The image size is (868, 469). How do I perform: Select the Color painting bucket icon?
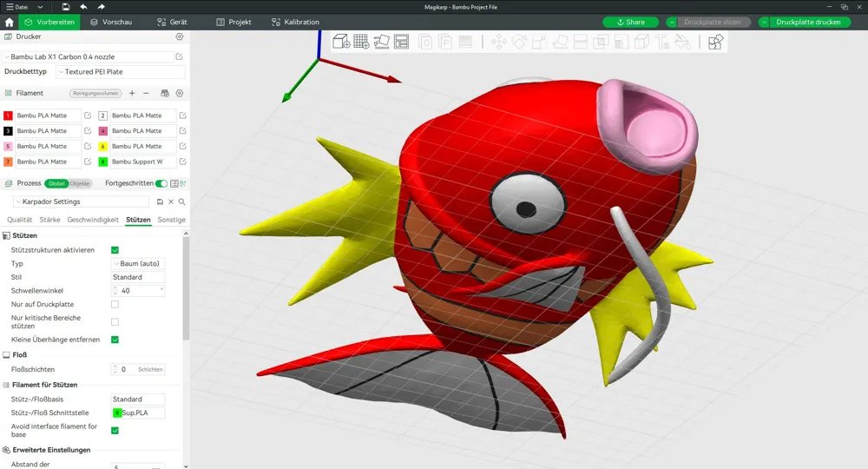pyautogui.click(x=682, y=42)
